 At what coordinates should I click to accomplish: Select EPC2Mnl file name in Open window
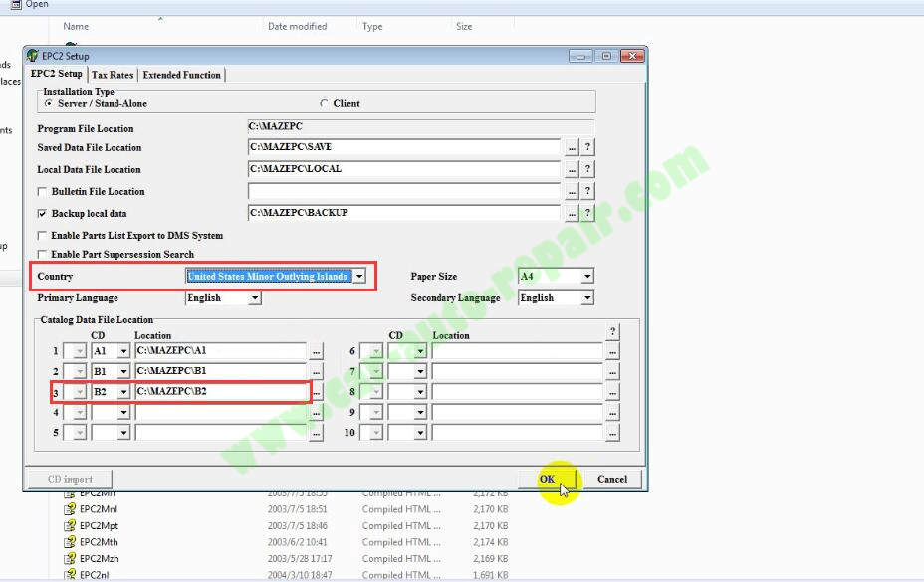(x=99, y=509)
